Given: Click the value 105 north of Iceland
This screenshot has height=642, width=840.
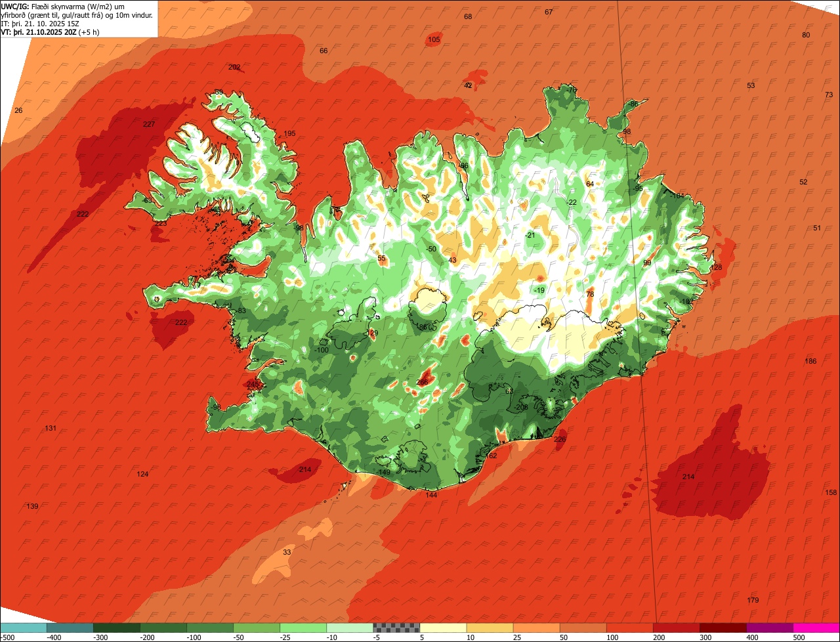Looking at the screenshot, I should tap(434, 39).
